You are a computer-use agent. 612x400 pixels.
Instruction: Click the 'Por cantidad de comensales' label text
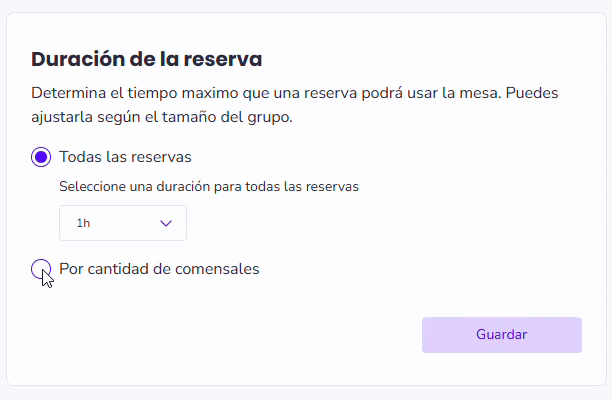pyautogui.click(x=159, y=269)
